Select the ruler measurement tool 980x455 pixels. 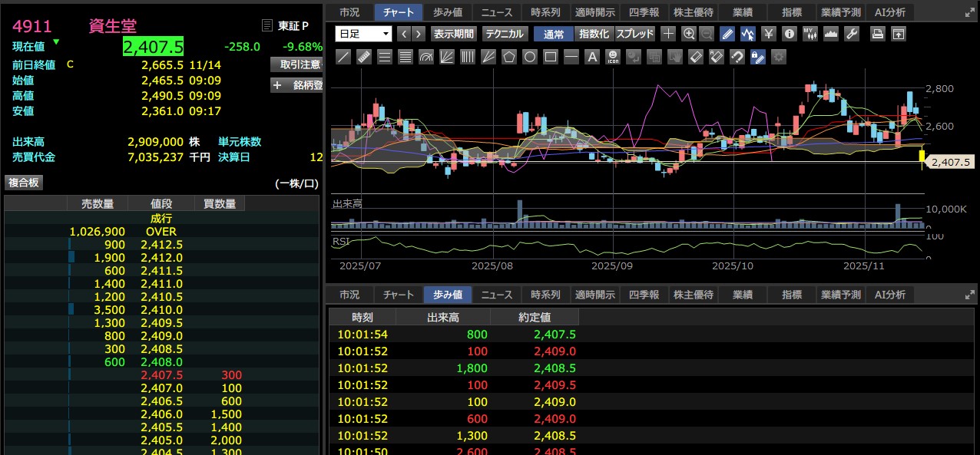point(365,57)
